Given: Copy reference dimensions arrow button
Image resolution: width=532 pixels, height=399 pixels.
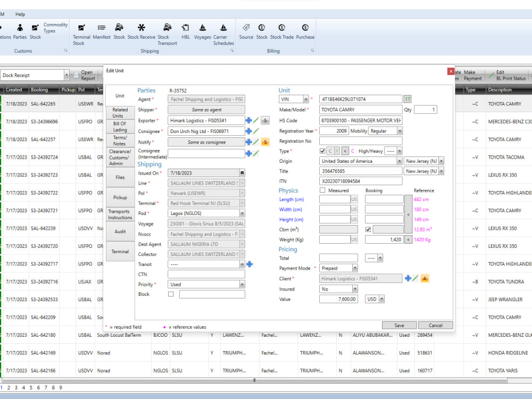Looking at the screenshot, I should (x=408, y=214).
